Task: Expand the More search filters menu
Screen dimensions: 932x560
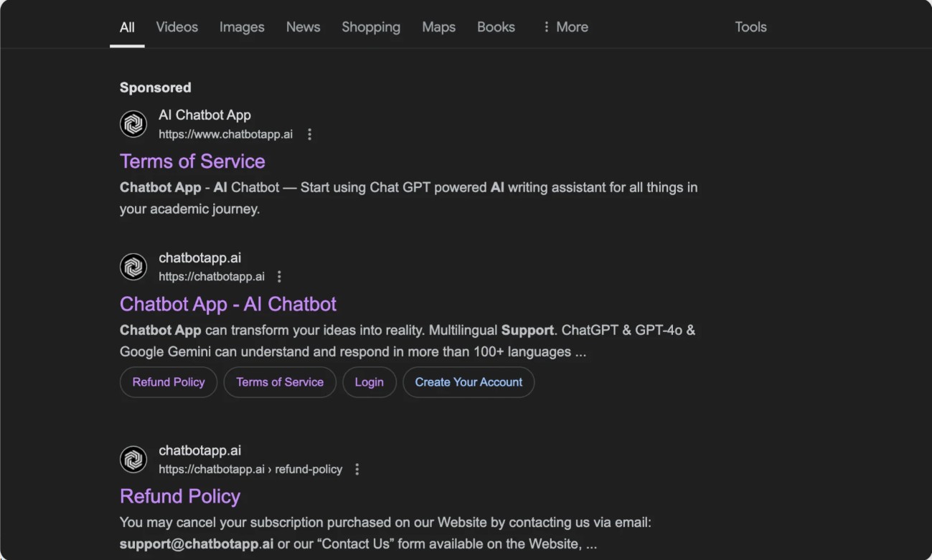Action: coord(565,27)
